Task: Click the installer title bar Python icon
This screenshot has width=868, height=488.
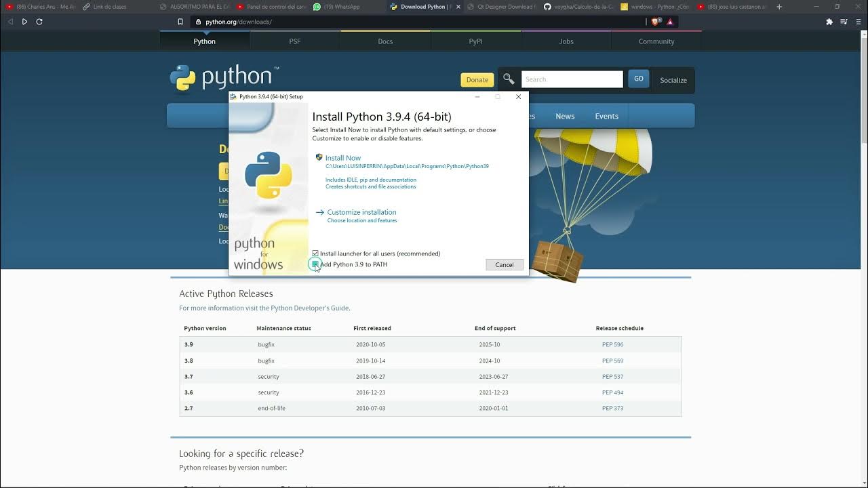Action: pos(233,96)
